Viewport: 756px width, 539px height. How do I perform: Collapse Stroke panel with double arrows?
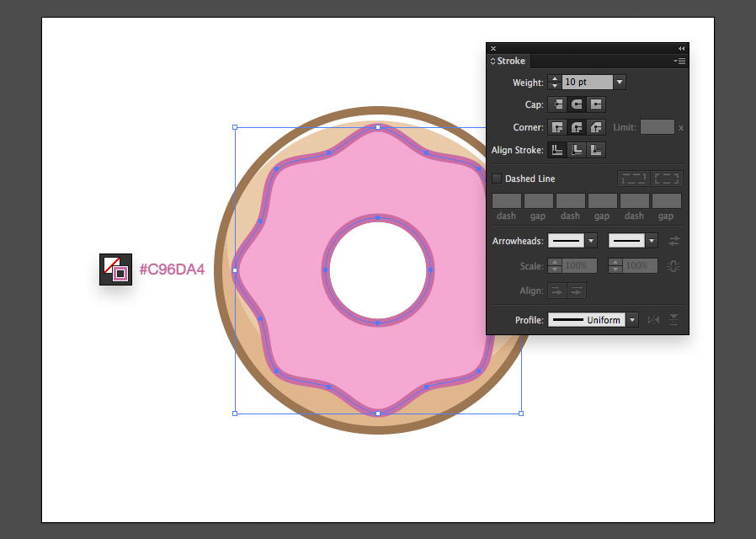pyautogui.click(x=681, y=48)
